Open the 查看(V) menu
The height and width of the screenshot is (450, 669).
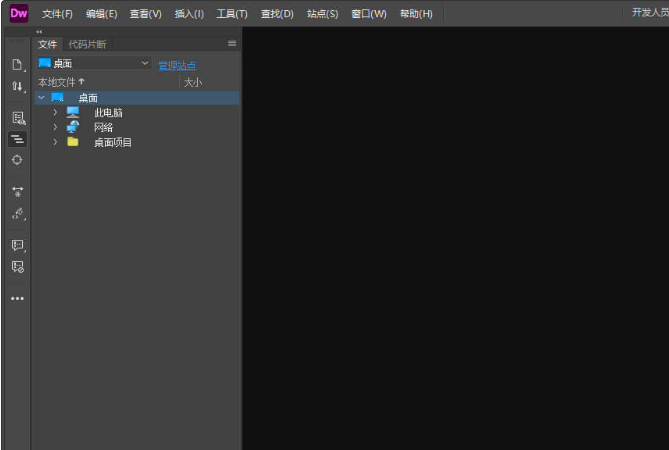pyautogui.click(x=146, y=14)
